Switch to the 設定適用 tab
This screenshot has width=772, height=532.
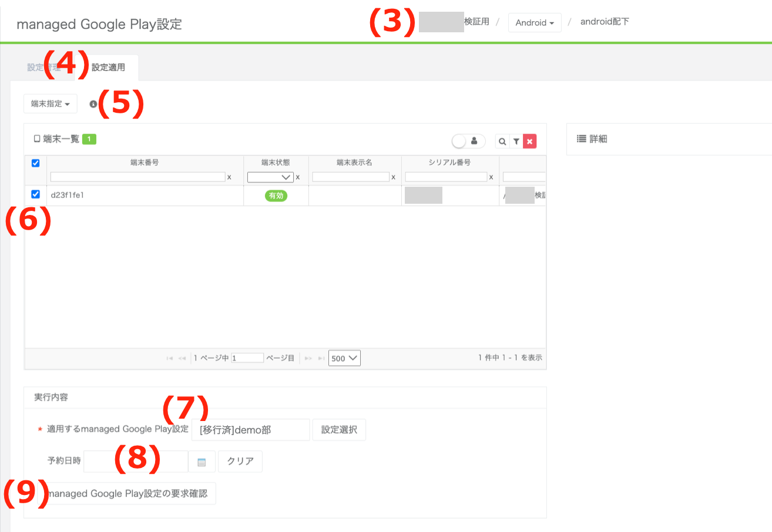(x=108, y=68)
